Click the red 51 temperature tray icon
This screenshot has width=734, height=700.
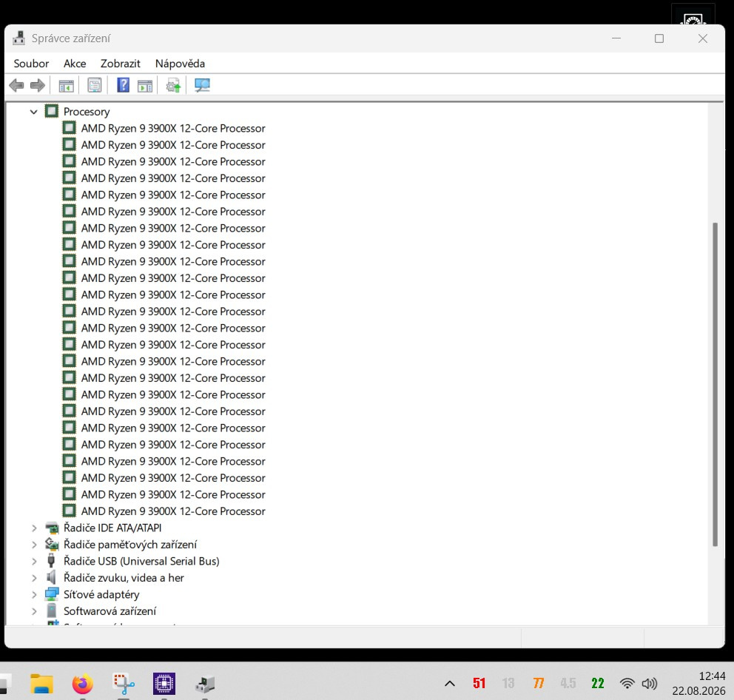coord(479,684)
